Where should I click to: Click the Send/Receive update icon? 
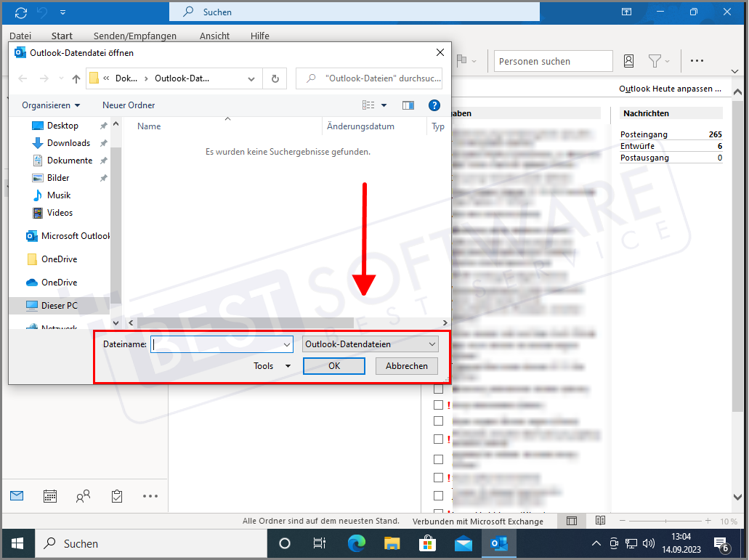coord(20,12)
